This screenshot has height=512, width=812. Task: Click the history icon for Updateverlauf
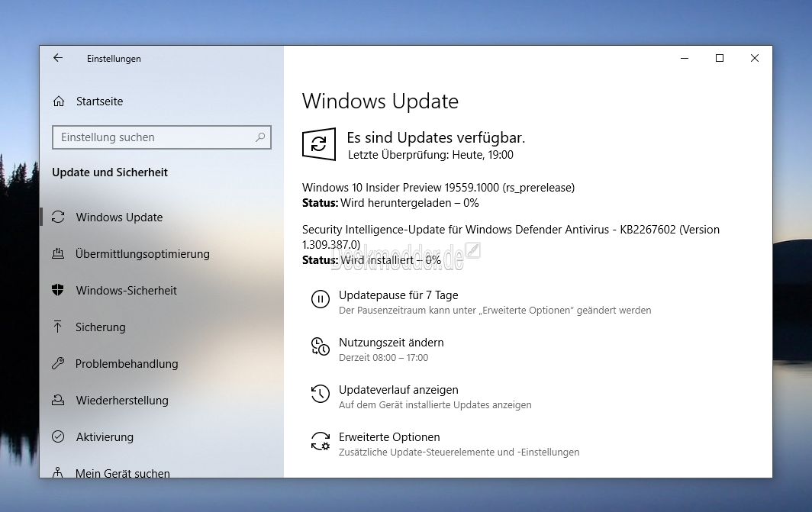[x=320, y=394]
